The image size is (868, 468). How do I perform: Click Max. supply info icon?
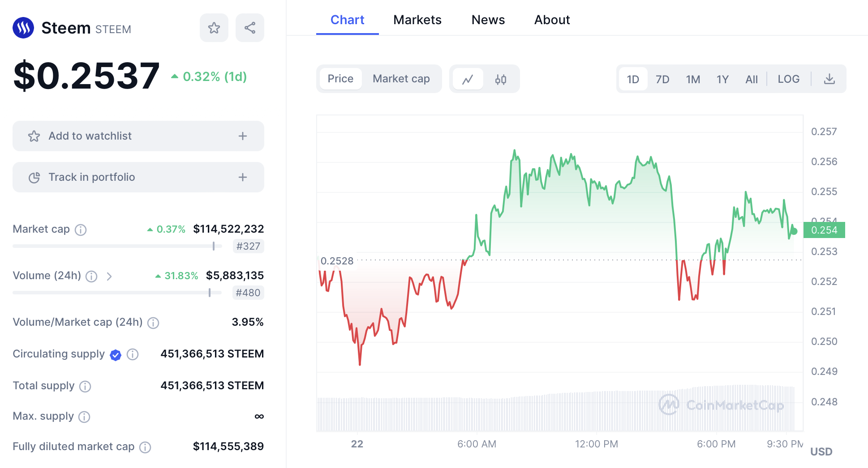click(84, 417)
